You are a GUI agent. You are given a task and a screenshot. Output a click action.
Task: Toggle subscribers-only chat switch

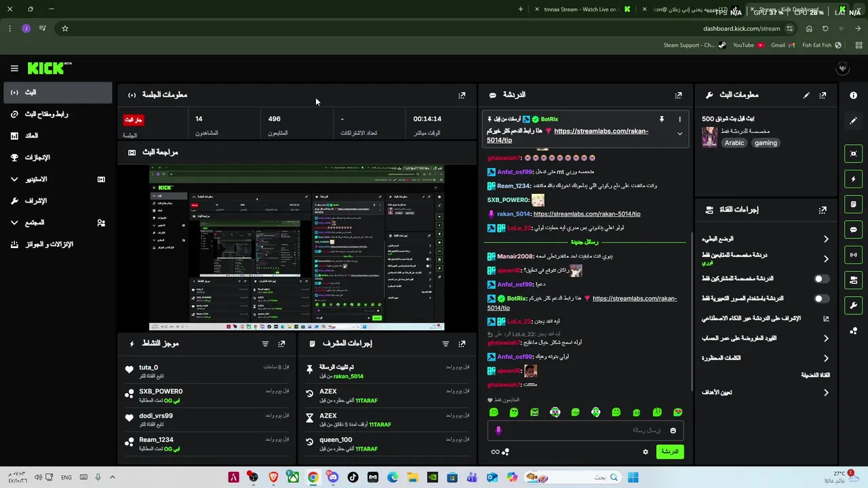pyautogui.click(x=821, y=279)
